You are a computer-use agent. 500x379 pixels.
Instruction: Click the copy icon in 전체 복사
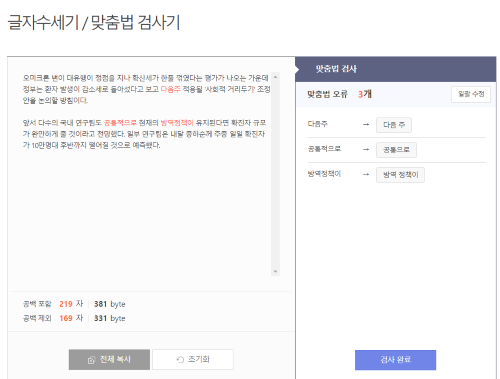pos(91,360)
